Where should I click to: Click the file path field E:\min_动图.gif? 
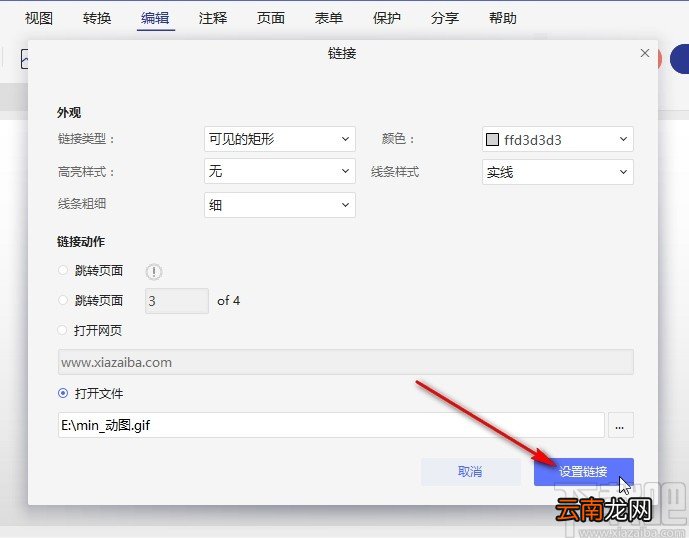331,425
